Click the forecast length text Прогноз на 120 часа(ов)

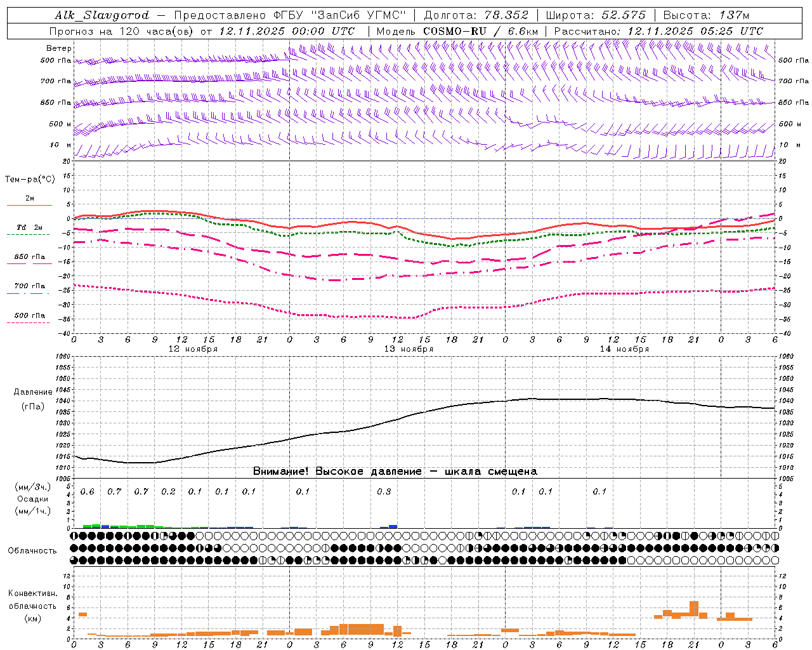tap(122, 31)
